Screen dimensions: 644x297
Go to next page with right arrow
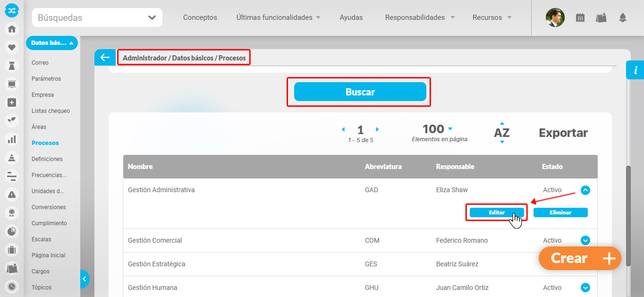[x=377, y=129]
